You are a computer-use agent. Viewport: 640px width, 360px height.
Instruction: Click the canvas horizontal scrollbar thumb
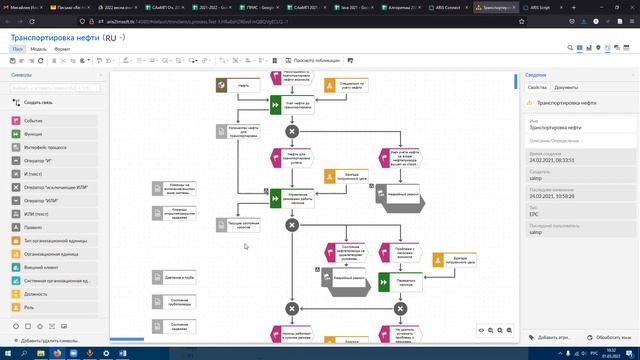[x=127, y=339]
